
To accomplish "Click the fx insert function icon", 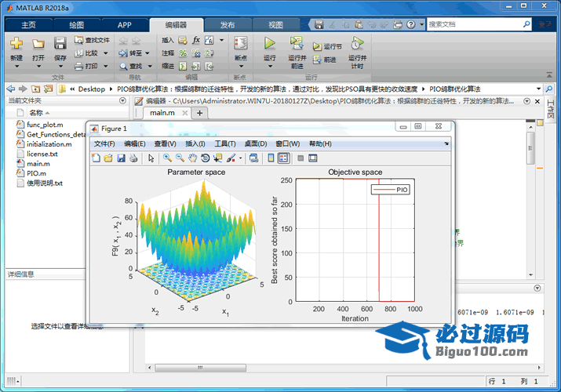I will pyautogui.click(x=196, y=40).
